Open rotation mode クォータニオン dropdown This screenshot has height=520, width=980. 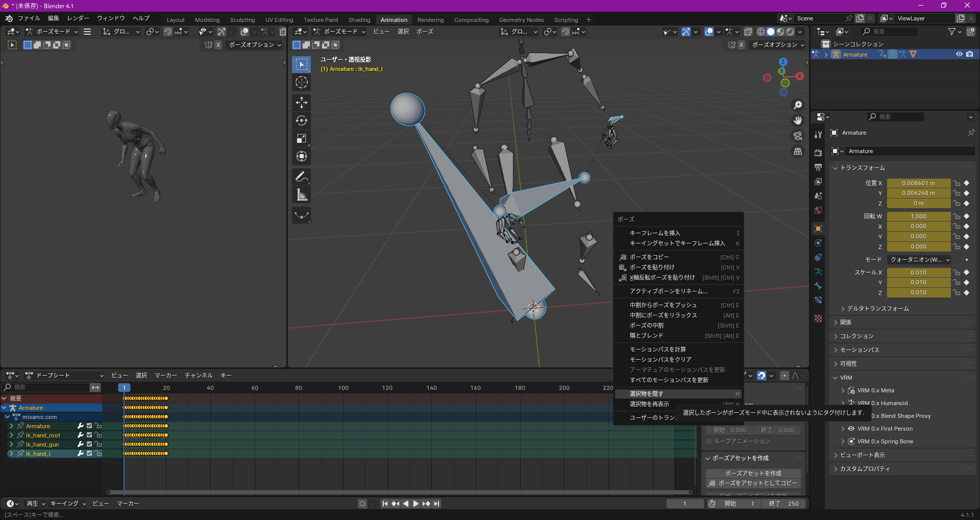919,260
